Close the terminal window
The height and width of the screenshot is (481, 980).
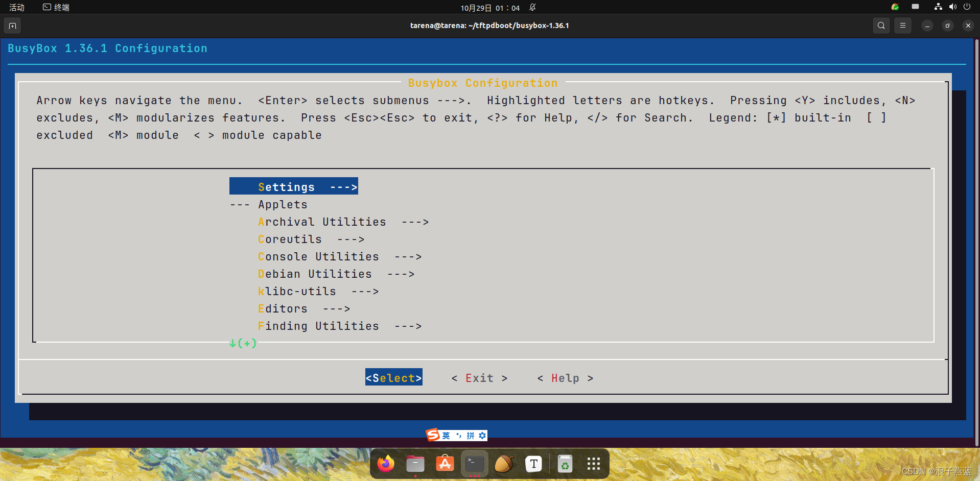[x=968, y=26]
